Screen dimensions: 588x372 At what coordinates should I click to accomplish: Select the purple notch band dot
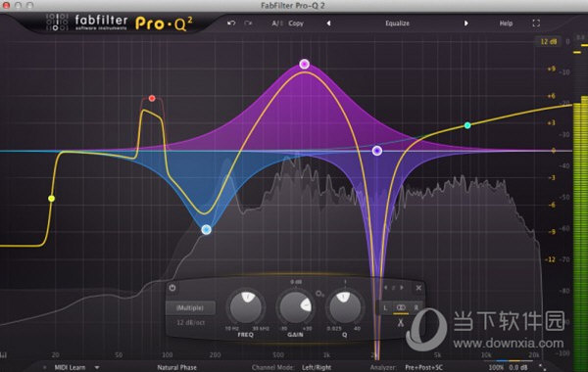pyautogui.click(x=377, y=151)
